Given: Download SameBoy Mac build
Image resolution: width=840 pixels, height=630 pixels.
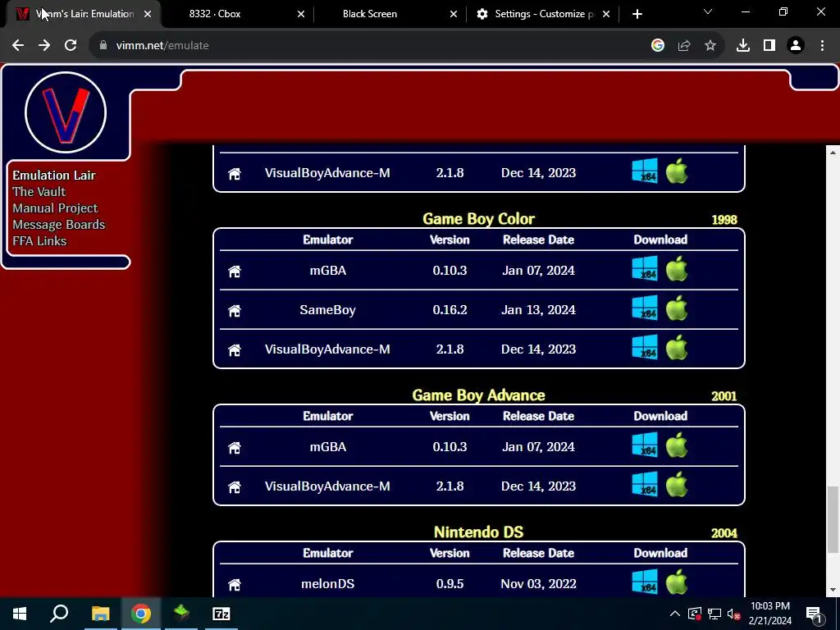Looking at the screenshot, I should pos(677,308).
